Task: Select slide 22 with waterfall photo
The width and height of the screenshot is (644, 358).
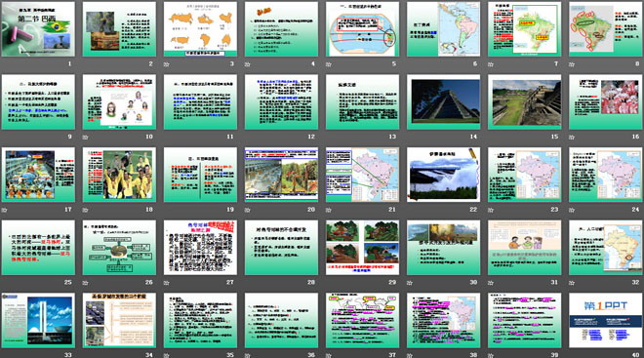Action: (x=444, y=175)
